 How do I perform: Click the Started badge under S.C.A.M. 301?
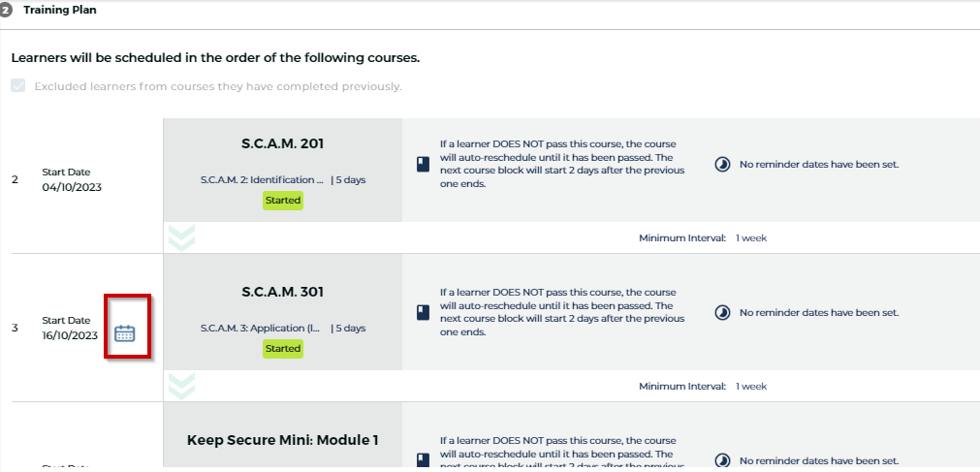coord(283,348)
